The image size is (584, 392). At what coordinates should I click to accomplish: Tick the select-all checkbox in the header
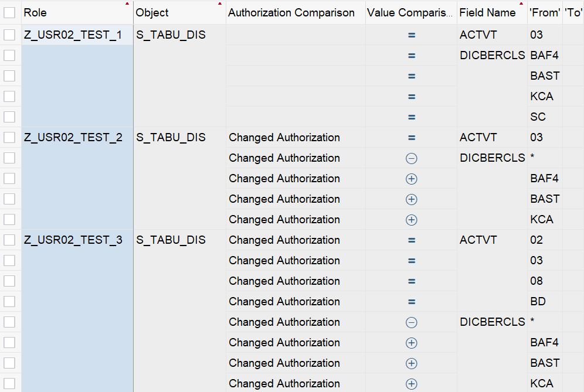[9, 12]
